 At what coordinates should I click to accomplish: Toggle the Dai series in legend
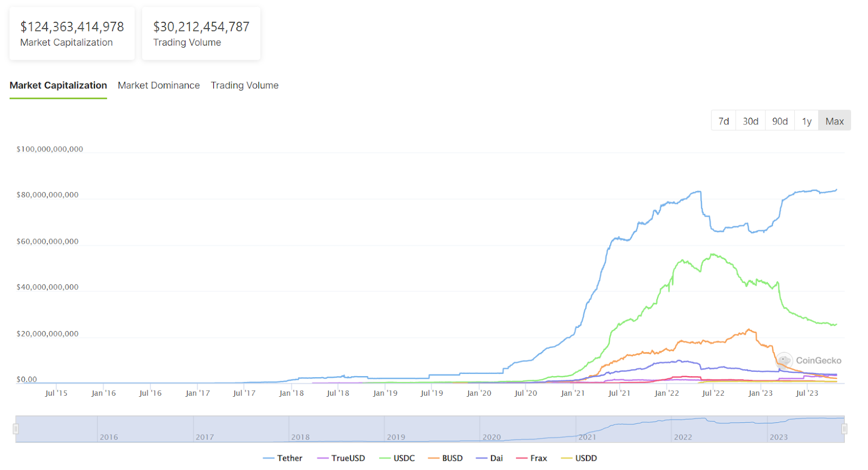(489, 458)
